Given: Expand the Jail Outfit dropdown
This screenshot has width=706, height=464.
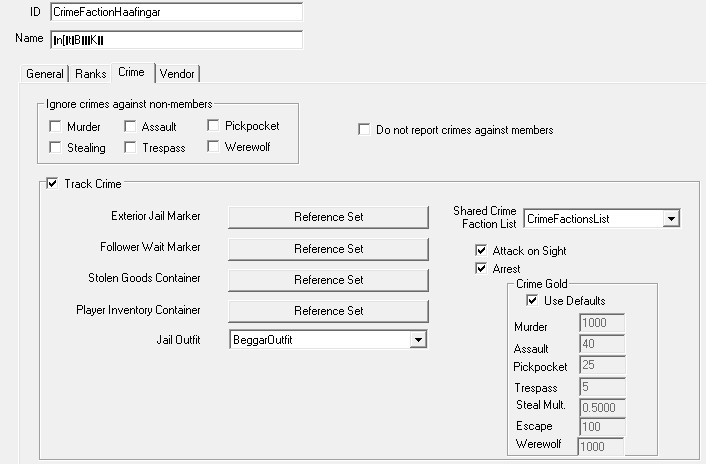Looking at the screenshot, I should pyautogui.click(x=418, y=340).
